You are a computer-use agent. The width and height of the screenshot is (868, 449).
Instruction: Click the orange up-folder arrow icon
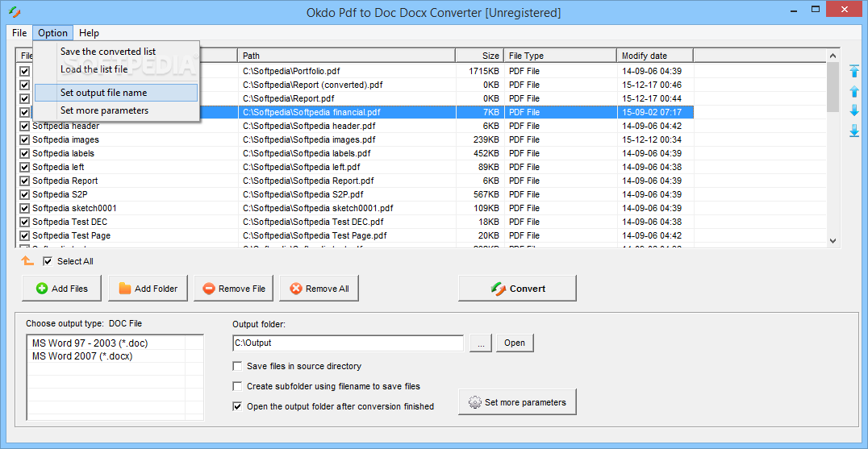coord(27,261)
